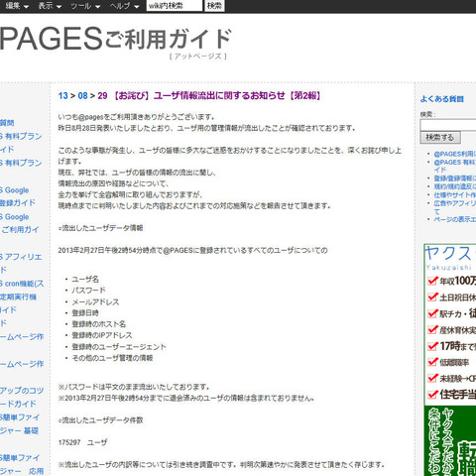Click the よくある質問 heading link

[x=442, y=99]
